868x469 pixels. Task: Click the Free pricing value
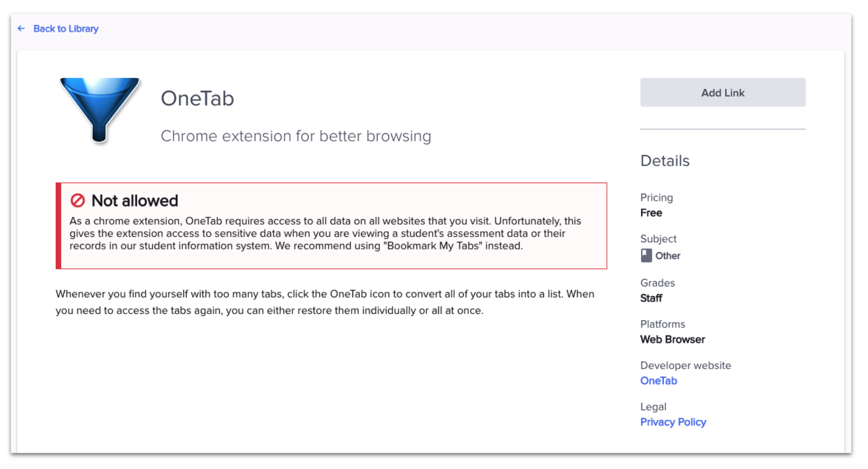click(651, 213)
